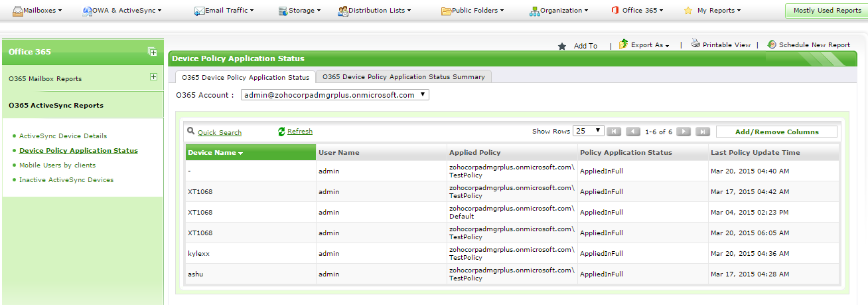Open the Office 365 top menu

[x=637, y=11]
